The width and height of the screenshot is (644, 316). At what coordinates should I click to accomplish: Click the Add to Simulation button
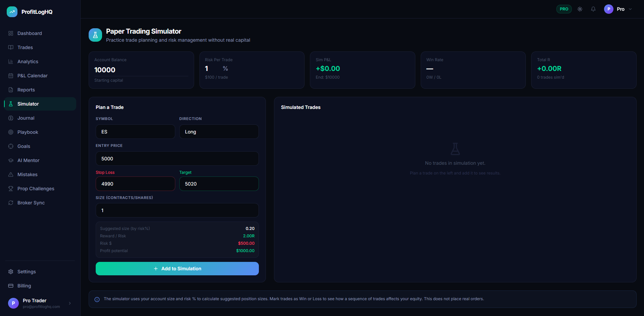click(177, 269)
